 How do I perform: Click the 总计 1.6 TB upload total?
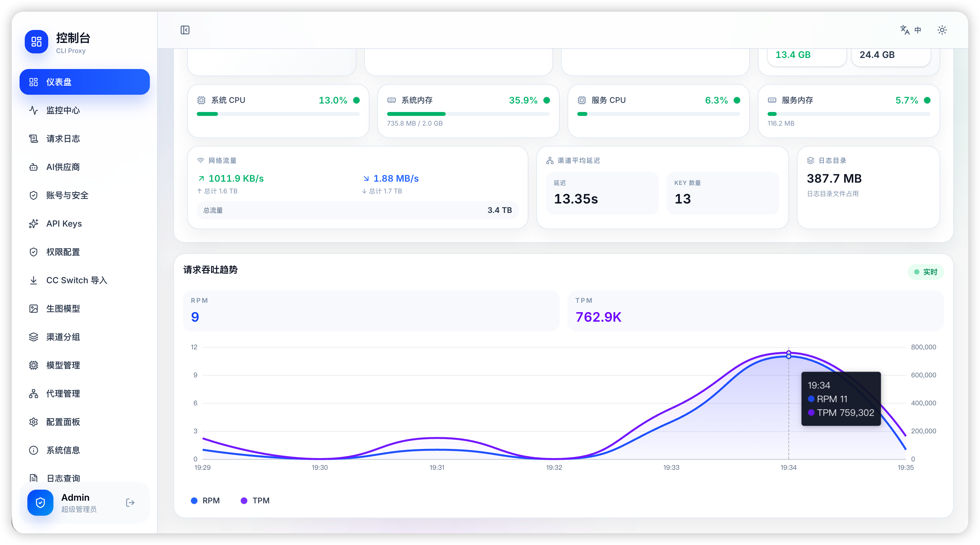(x=217, y=191)
